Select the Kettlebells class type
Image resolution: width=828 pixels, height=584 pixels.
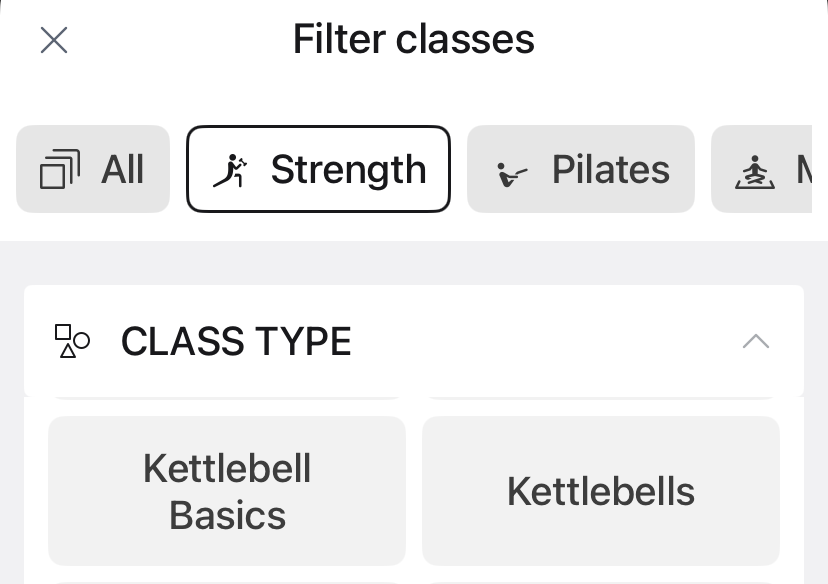(600, 490)
